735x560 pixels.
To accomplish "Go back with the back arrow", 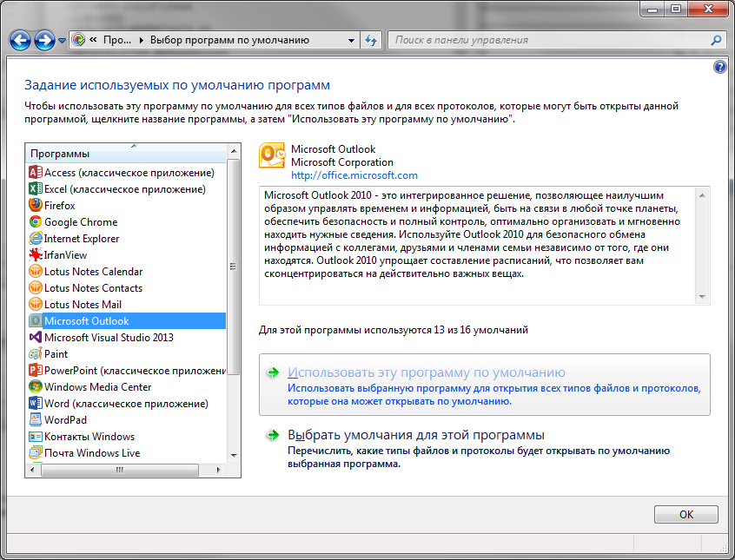I will (x=20, y=41).
